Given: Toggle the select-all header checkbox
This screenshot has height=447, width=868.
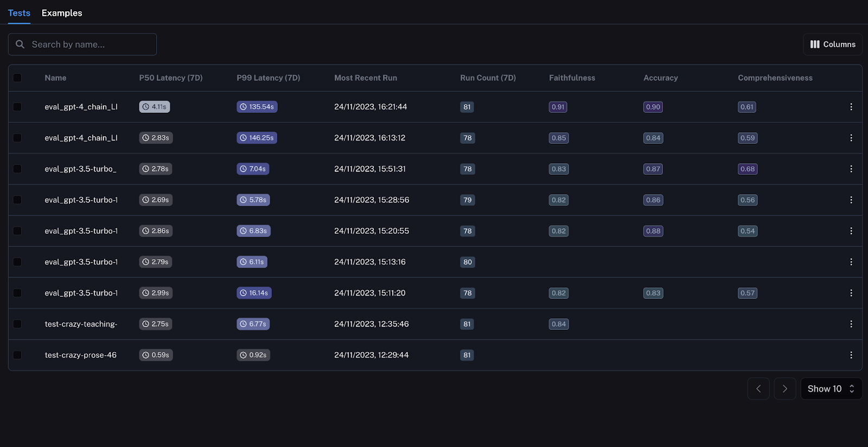Looking at the screenshot, I should (x=17, y=78).
